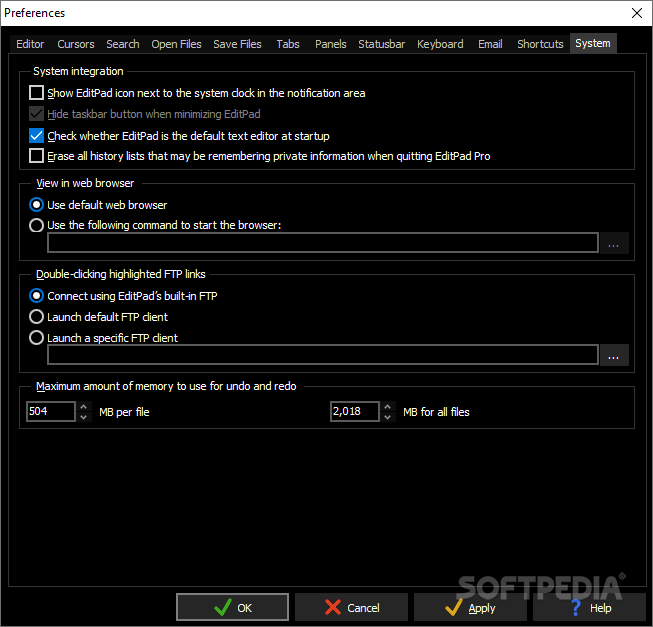Close the Preferences dialog window

(637, 13)
